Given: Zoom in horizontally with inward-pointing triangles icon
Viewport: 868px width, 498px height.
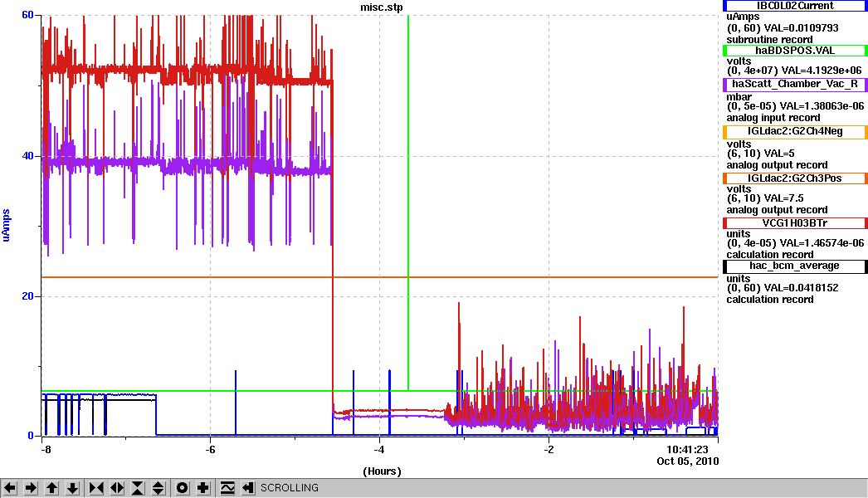Looking at the screenshot, I should click(x=95, y=488).
